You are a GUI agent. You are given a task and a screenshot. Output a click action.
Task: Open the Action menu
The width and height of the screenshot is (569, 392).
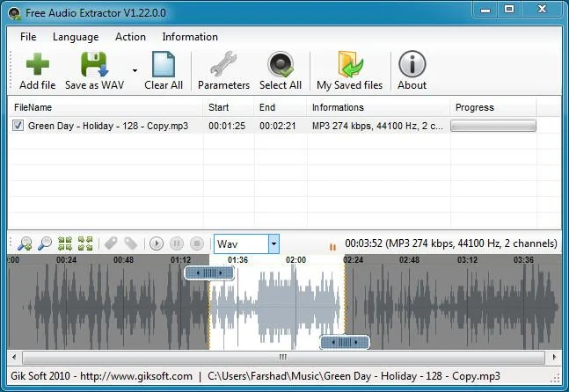point(130,37)
